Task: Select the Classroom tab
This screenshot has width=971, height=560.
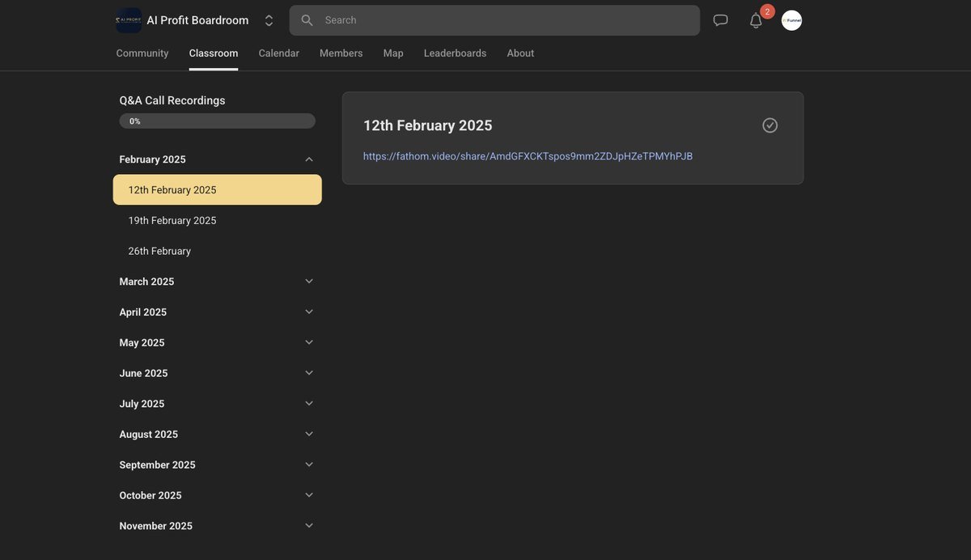Action: pos(214,53)
